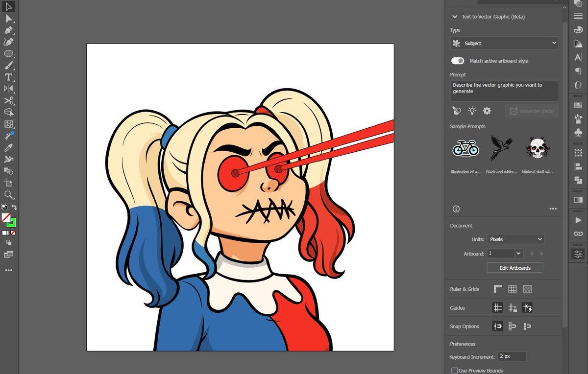Toggle snap to point option
The width and height of the screenshot is (588, 374).
(498, 326)
